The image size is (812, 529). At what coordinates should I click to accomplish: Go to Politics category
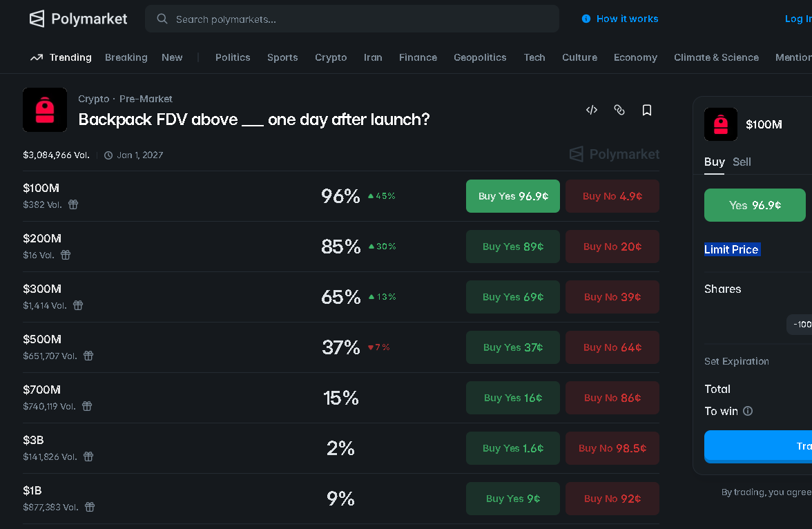coord(233,57)
